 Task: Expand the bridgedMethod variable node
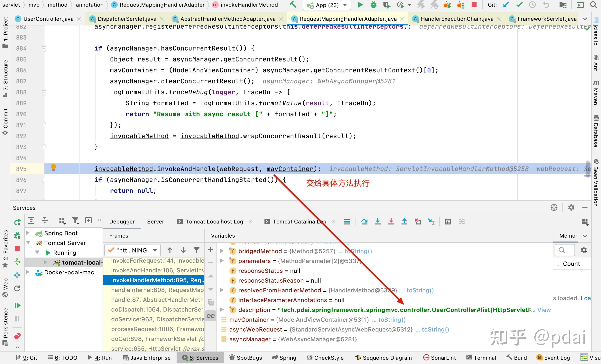[x=222, y=251]
